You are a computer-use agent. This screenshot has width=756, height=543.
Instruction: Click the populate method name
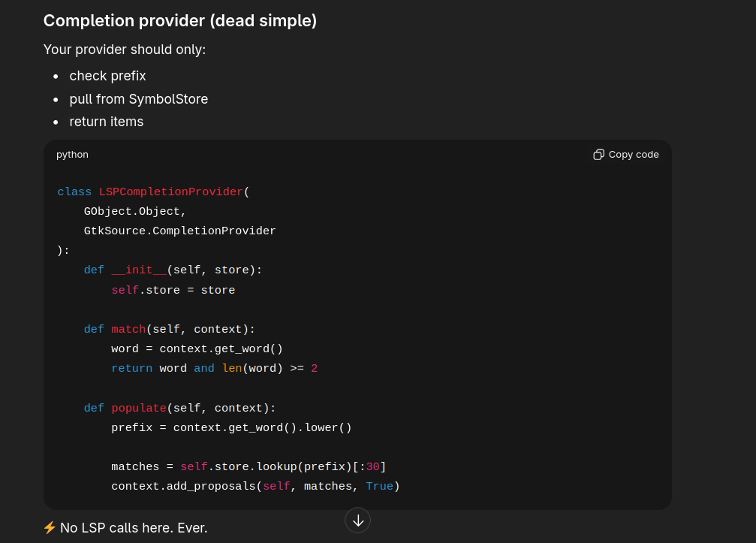click(x=139, y=409)
